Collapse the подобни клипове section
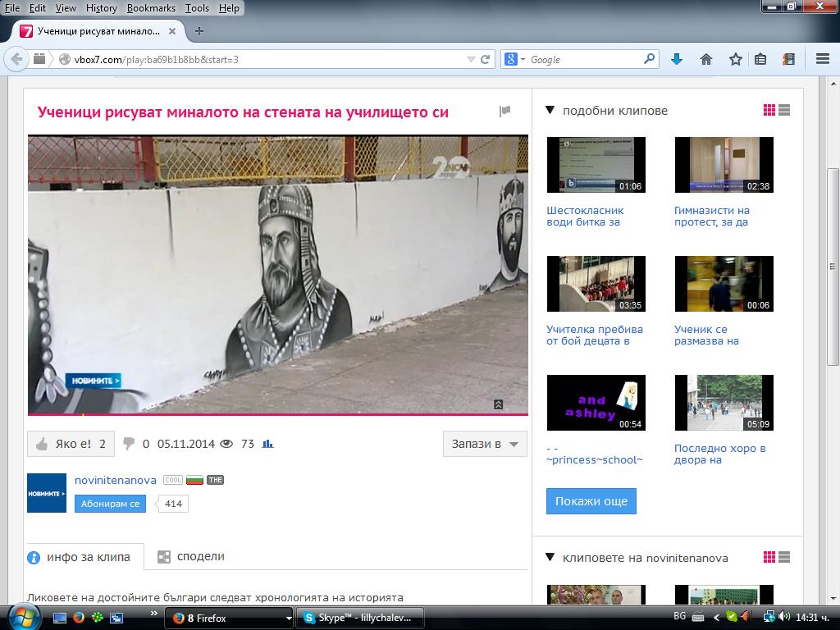 coord(550,111)
